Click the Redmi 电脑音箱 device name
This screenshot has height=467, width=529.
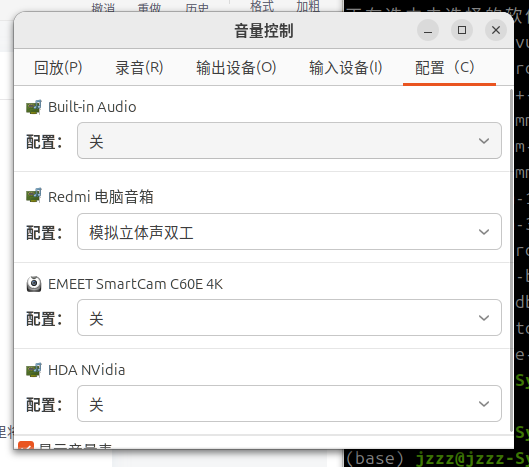pos(101,197)
